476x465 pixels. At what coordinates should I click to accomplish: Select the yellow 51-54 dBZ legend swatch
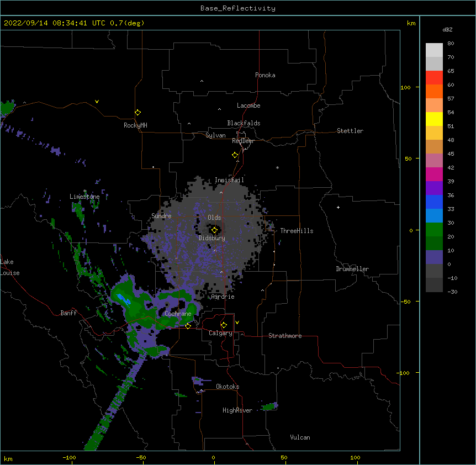pyautogui.click(x=434, y=119)
